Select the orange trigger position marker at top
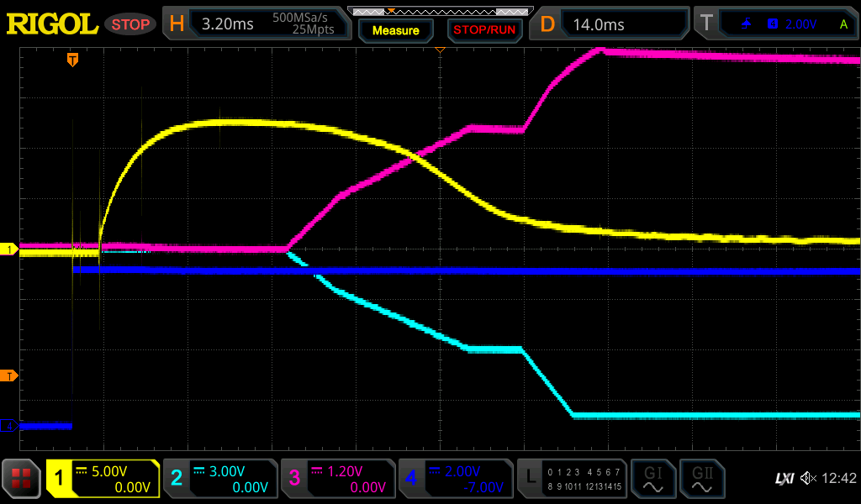This screenshot has width=861, height=504. 73,59
